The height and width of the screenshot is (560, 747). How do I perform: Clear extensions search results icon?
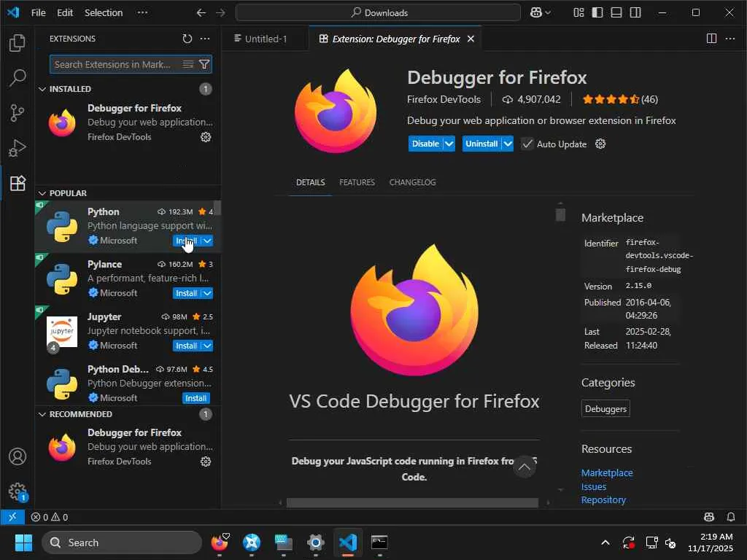(189, 64)
